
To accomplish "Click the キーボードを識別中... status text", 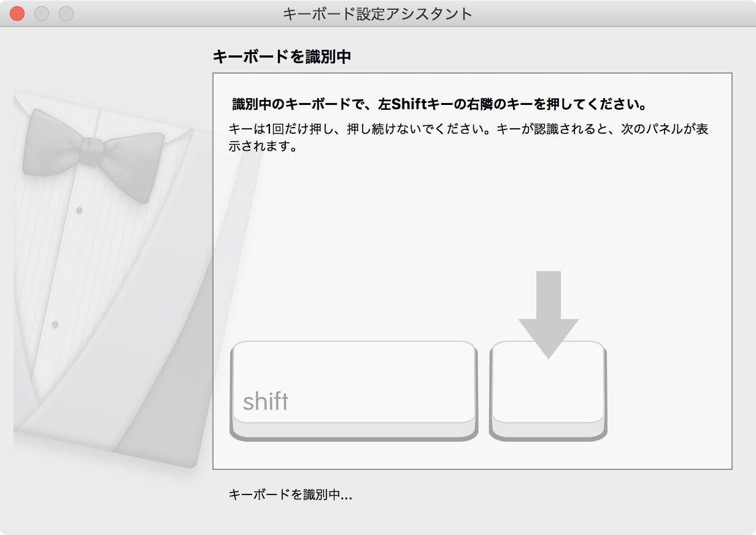I will click(290, 495).
